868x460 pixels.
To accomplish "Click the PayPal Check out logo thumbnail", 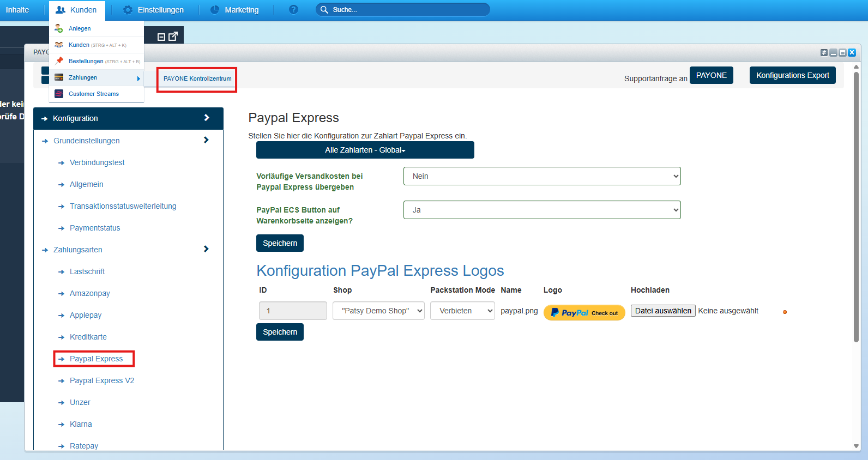I will 584,312.
